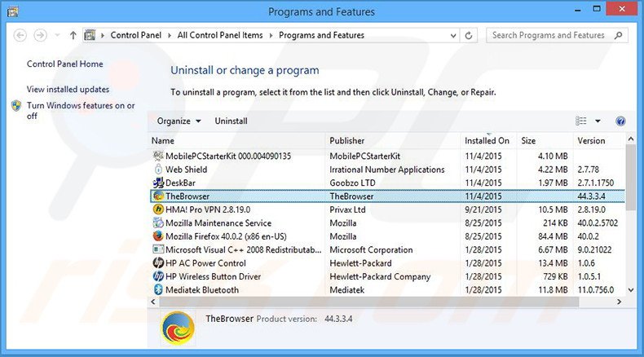Open the Help question mark icon
Viewport: 644px width, 357px height.
[x=620, y=121]
